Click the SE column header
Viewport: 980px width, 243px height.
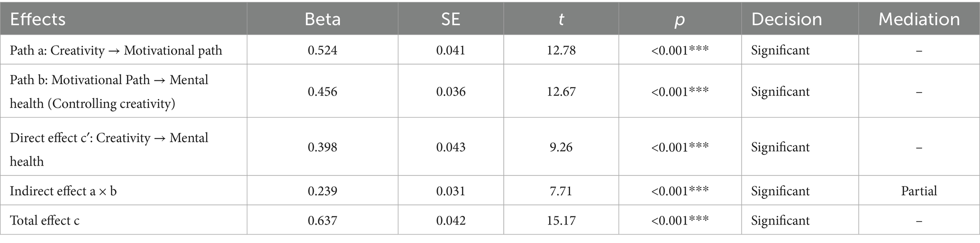[x=451, y=19]
